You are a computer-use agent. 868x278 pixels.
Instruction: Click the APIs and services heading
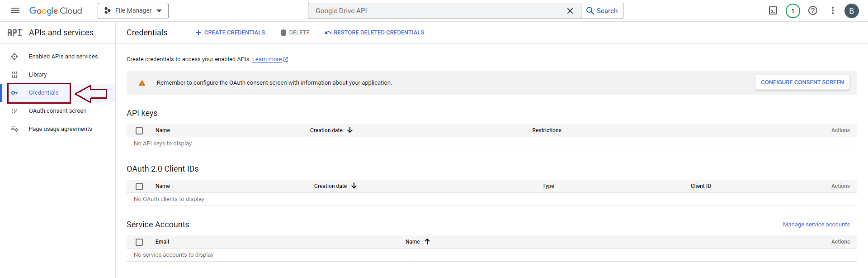[x=61, y=33]
